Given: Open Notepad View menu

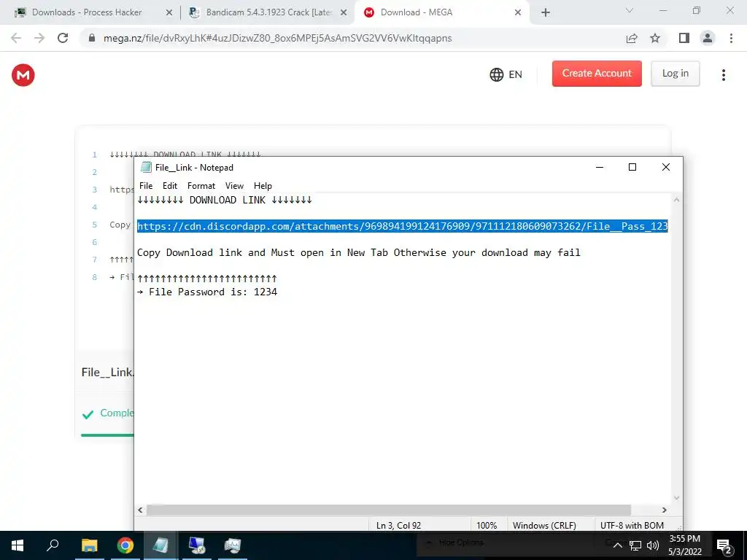Looking at the screenshot, I should coord(234,186).
